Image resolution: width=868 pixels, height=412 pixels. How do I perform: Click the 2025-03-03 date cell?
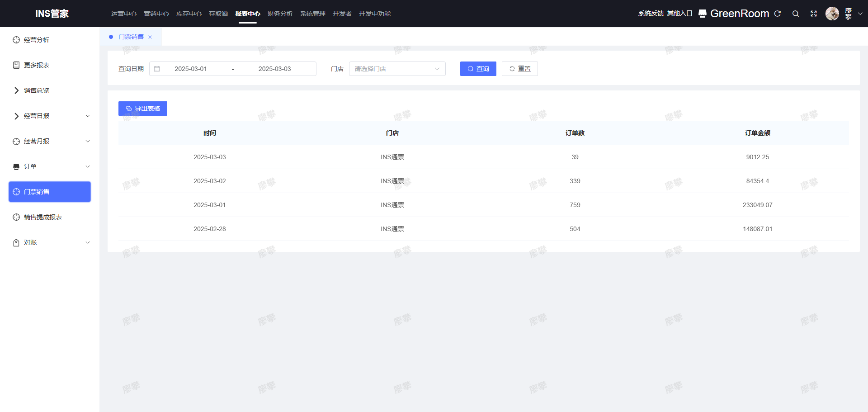[210, 157]
